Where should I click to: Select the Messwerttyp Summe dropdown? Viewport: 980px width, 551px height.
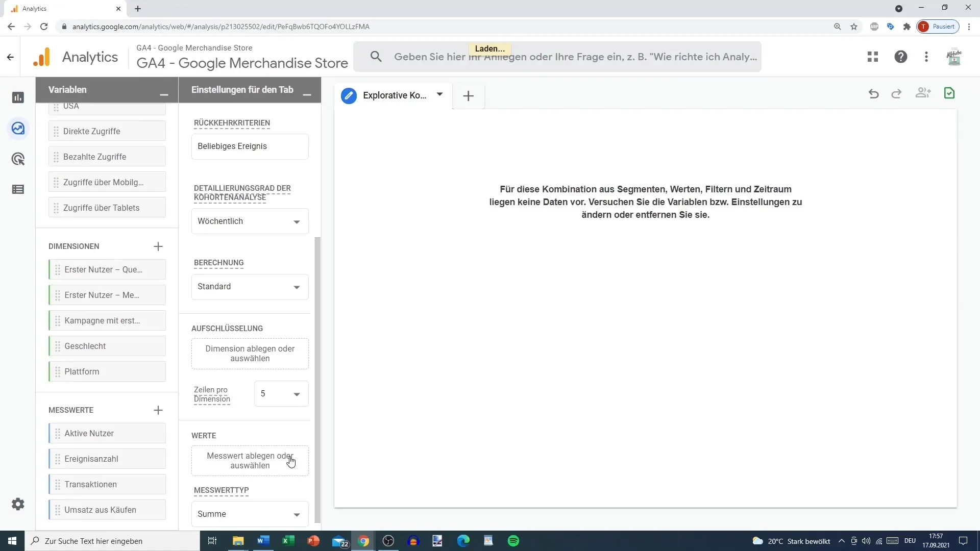click(x=250, y=514)
